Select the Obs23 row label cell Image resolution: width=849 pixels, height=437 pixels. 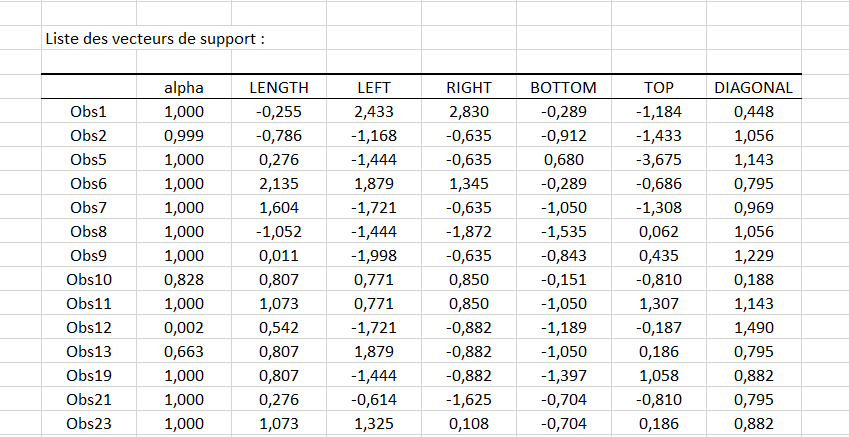pyautogui.click(x=89, y=423)
